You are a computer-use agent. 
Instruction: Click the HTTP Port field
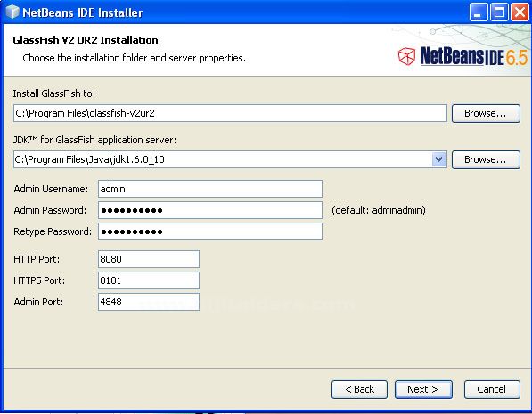click(x=149, y=259)
